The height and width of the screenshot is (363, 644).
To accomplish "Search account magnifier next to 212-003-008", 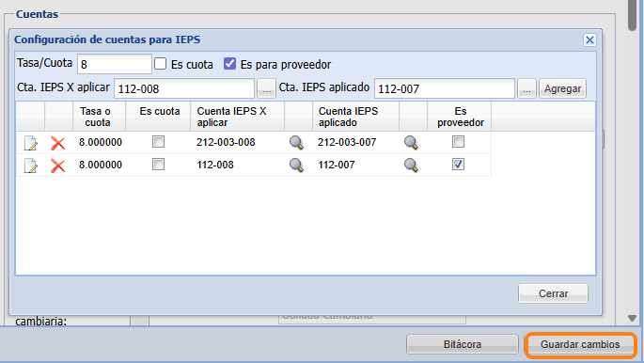I will (x=296, y=143).
